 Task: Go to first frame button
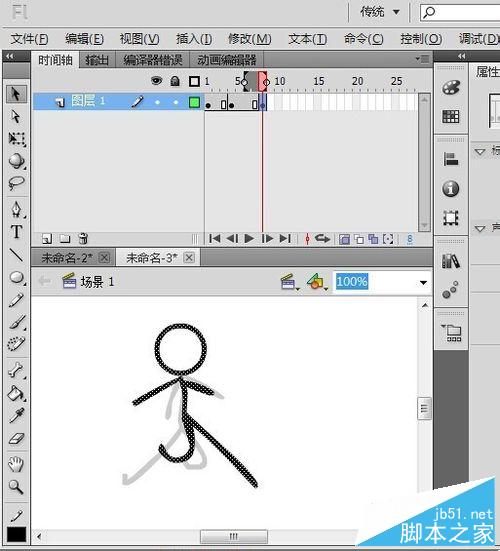215,239
